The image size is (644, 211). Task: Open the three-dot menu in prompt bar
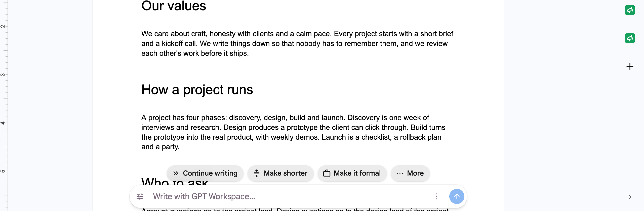437,196
